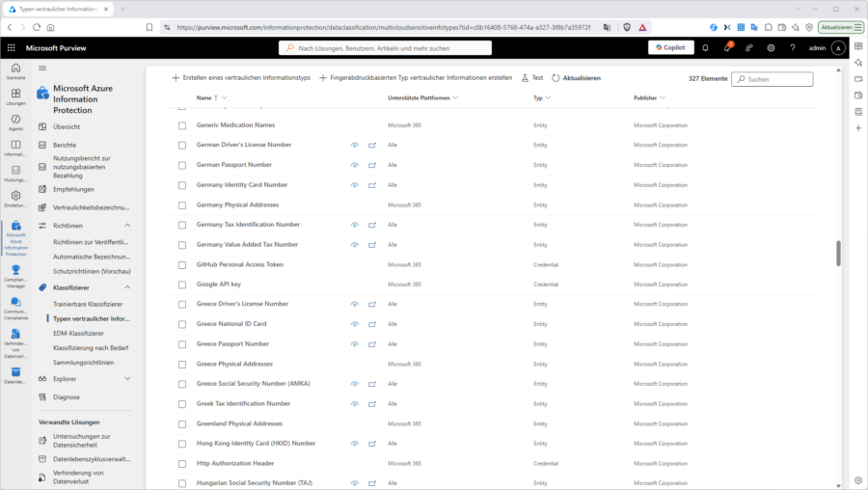Collapse the Klassifizierer section chevron
Image resolution: width=868 pixels, height=490 pixels.
(x=127, y=287)
